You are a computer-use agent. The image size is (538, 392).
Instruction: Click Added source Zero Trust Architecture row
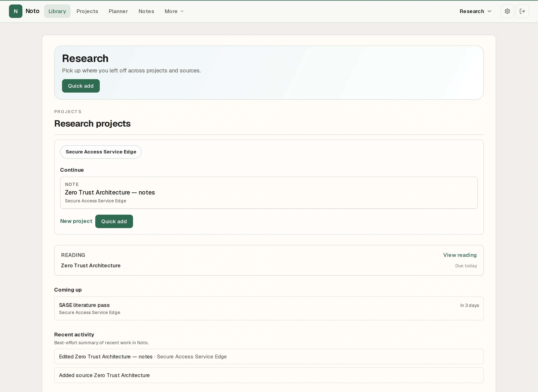pyautogui.click(x=269, y=375)
